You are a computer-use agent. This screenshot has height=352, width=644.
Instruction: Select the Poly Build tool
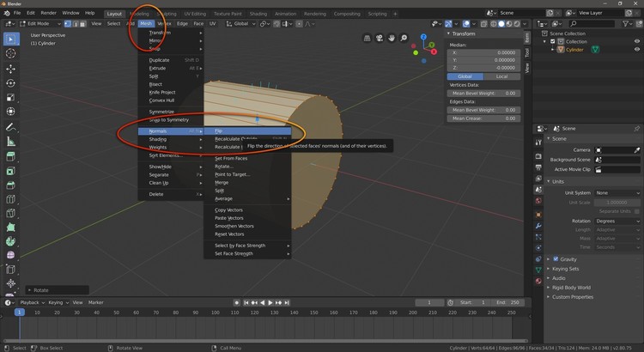11,228
